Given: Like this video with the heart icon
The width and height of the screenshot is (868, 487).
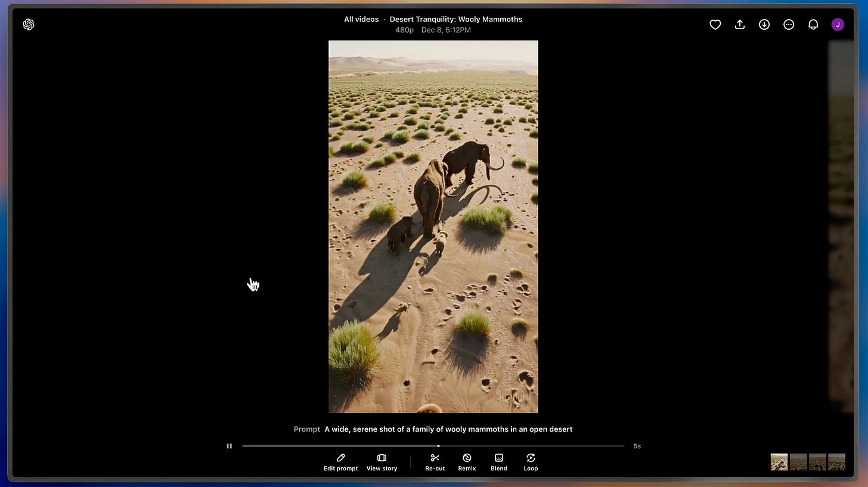Looking at the screenshot, I should (715, 24).
